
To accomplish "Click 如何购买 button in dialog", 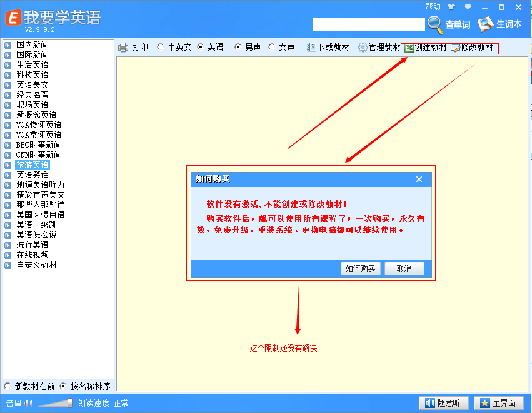I will (x=360, y=268).
